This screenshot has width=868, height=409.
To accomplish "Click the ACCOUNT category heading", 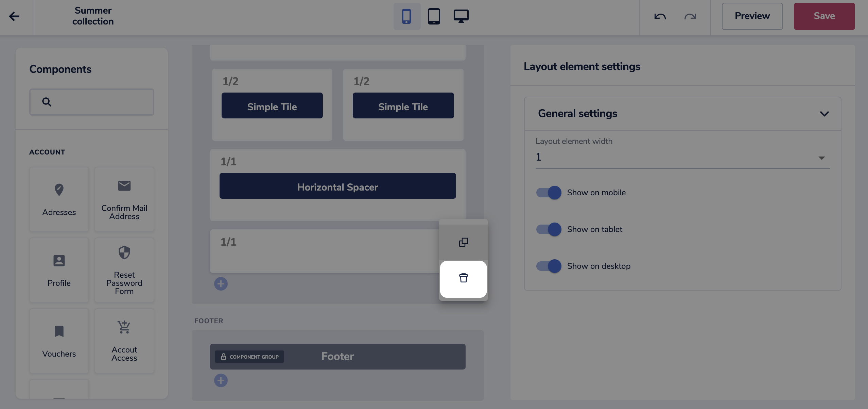I will click(47, 152).
